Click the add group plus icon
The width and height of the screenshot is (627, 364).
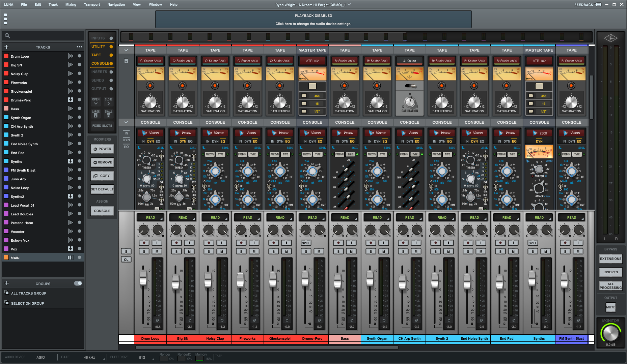tap(6, 283)
